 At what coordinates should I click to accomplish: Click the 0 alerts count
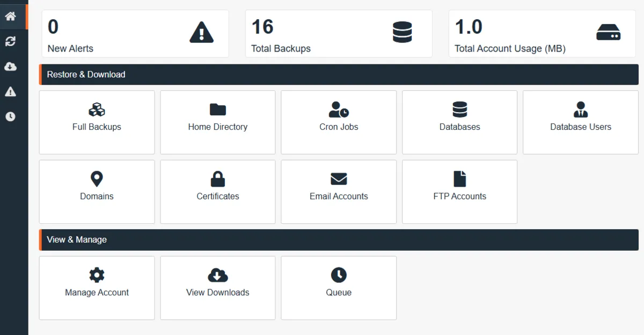(53, 27)
